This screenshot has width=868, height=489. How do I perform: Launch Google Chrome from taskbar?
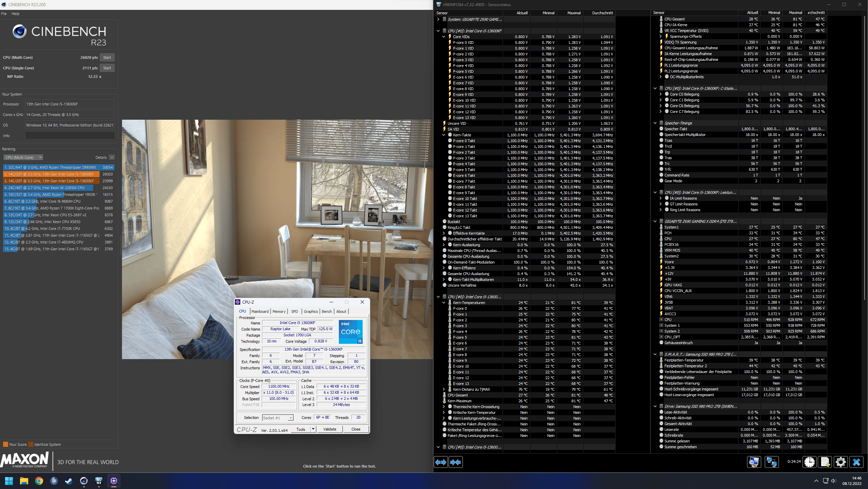pyautogui.click(x=39, y=481)
